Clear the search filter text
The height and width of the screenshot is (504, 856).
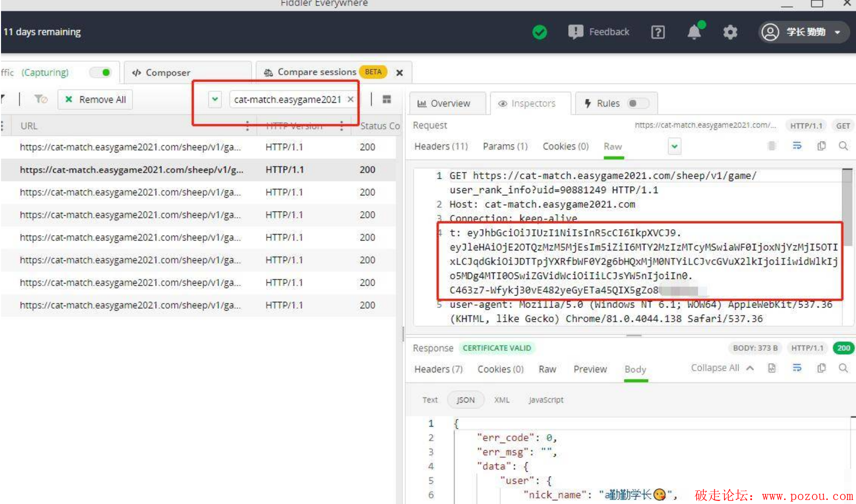coord(351,99)
